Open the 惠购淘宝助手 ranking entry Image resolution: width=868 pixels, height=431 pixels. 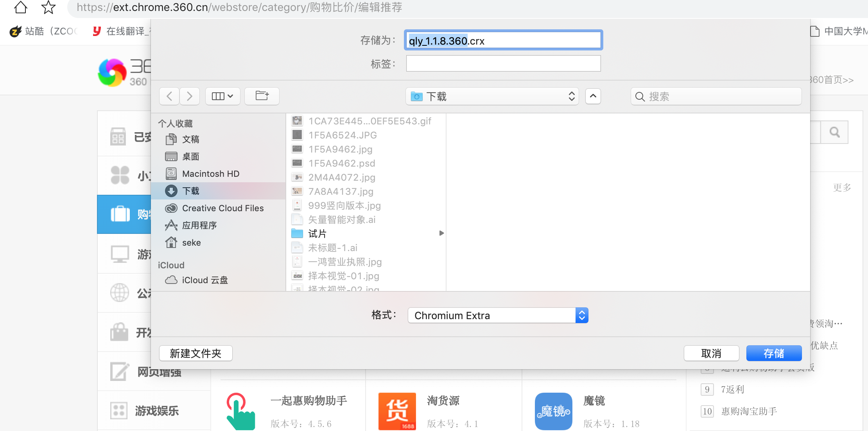tap(749, 411)
